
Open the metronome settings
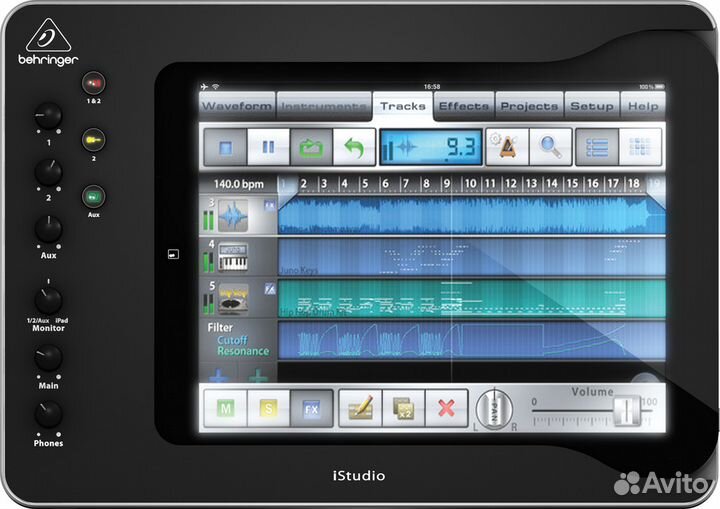click(509, 147)
